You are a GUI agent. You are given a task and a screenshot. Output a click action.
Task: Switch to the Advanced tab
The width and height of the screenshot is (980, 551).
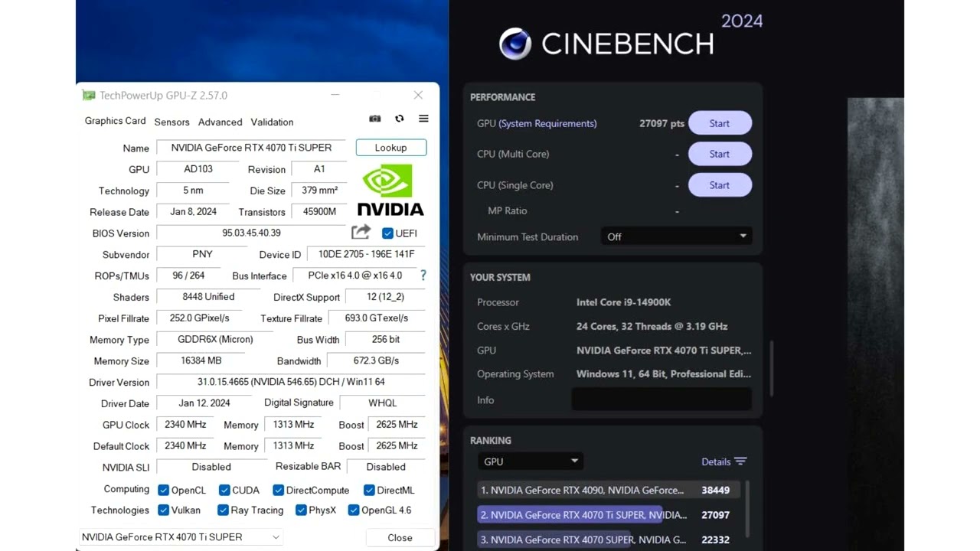220,122
